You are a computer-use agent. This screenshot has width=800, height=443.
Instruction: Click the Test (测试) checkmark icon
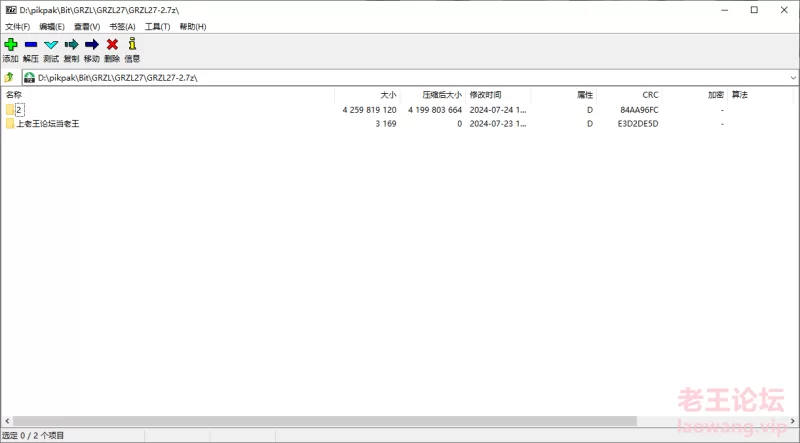[x=51, y=45]
